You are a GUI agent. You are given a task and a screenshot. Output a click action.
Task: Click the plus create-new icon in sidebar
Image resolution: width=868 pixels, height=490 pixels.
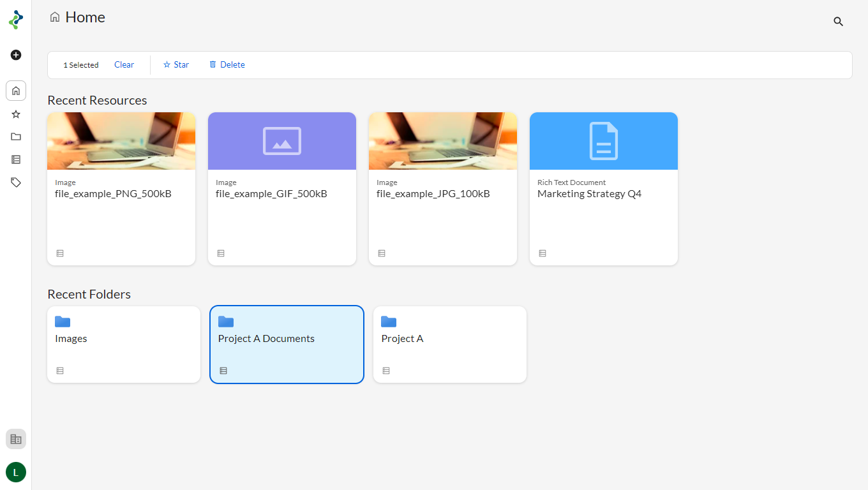point(16,55)
